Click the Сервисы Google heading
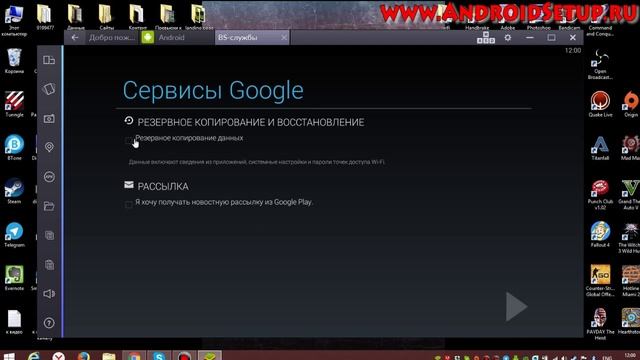The image size is (640, 360). (213, 90)
